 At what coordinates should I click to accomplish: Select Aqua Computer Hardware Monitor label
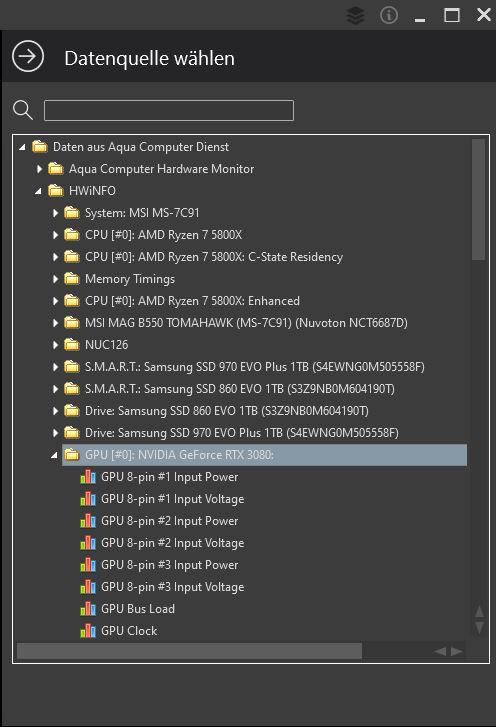pyautogui.click(x=161, y=168)
